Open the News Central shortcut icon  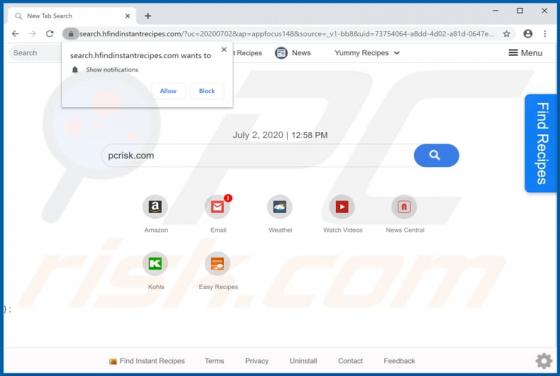coord(404,207)
